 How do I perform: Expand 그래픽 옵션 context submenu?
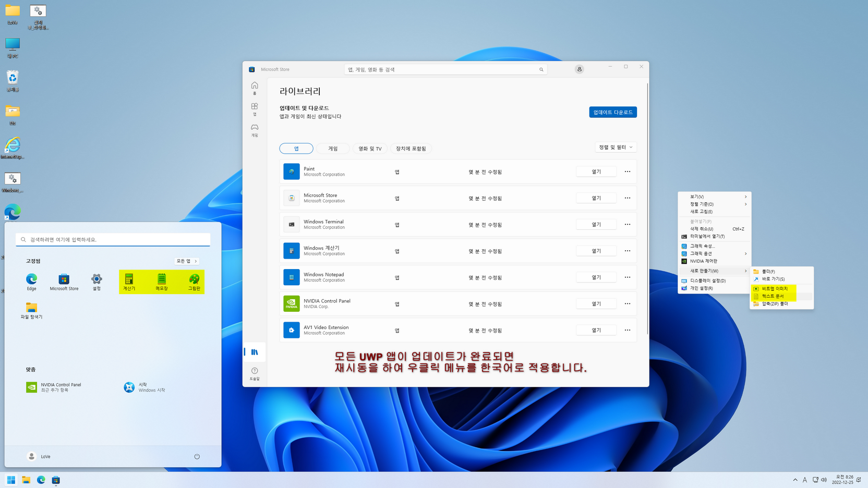coord(715,253)
